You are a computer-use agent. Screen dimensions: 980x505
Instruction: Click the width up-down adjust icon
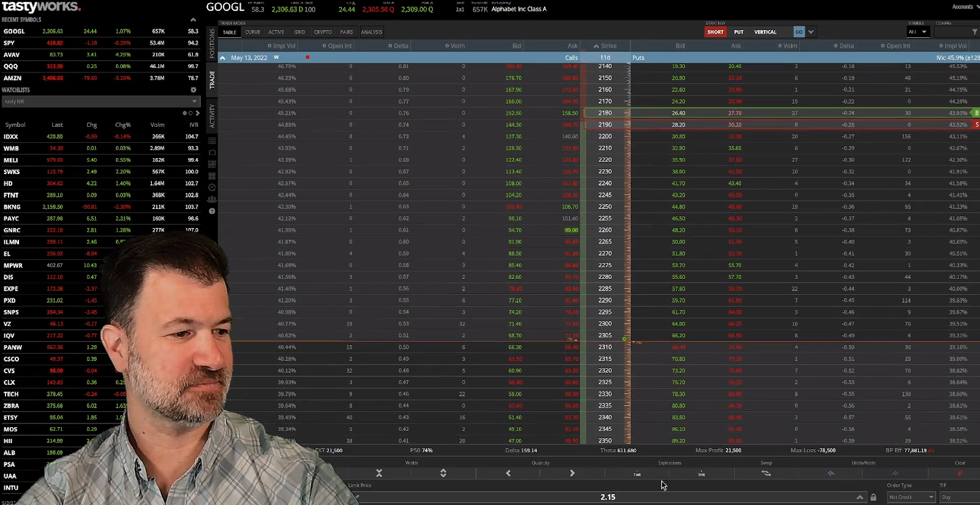(443, 473)
